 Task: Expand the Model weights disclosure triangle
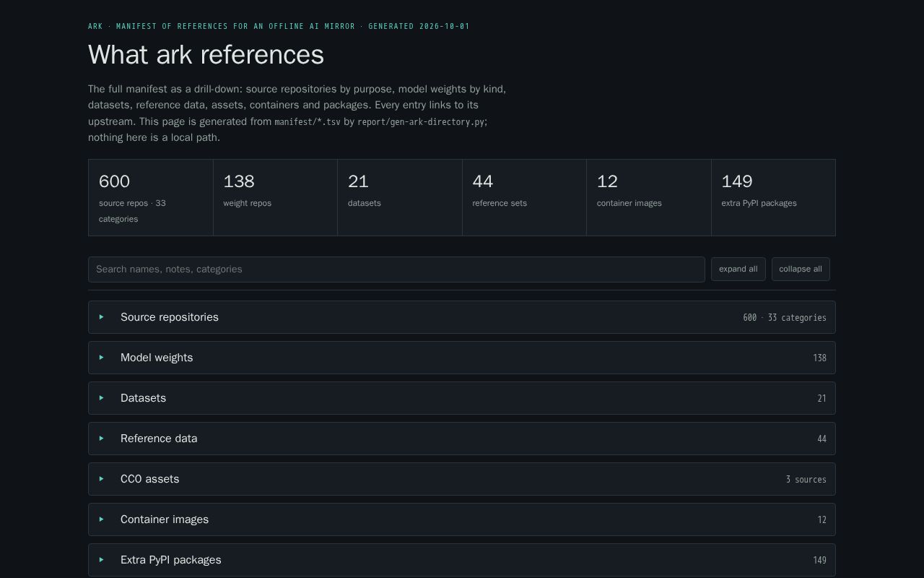102,358
